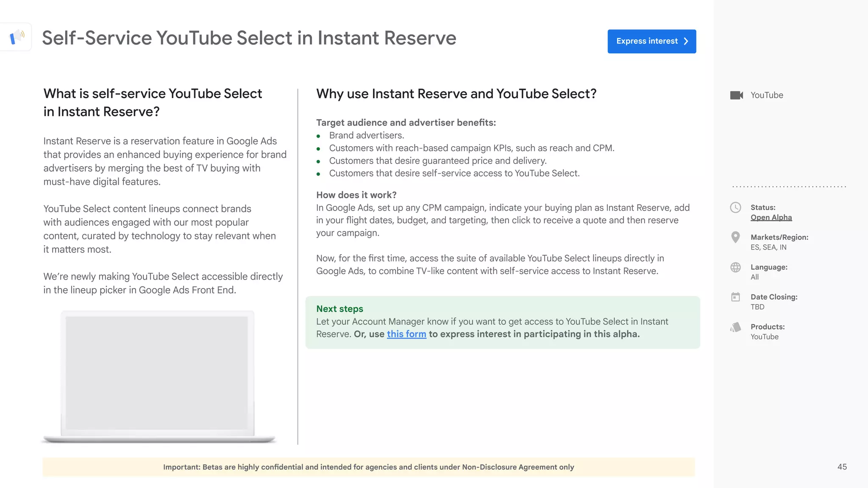
Task: Click the 'YouTube' label beside camera icon
Action: tap(767, 95)
